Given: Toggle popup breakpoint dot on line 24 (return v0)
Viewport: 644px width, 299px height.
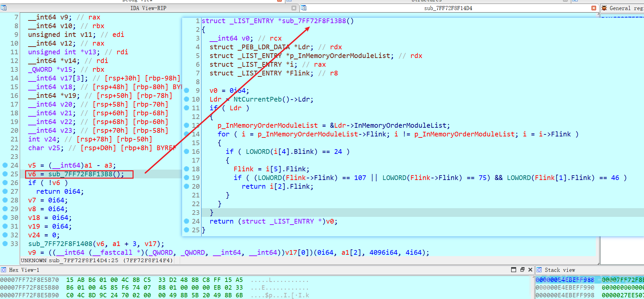Looking at the screenshot, I should (186, 221).
